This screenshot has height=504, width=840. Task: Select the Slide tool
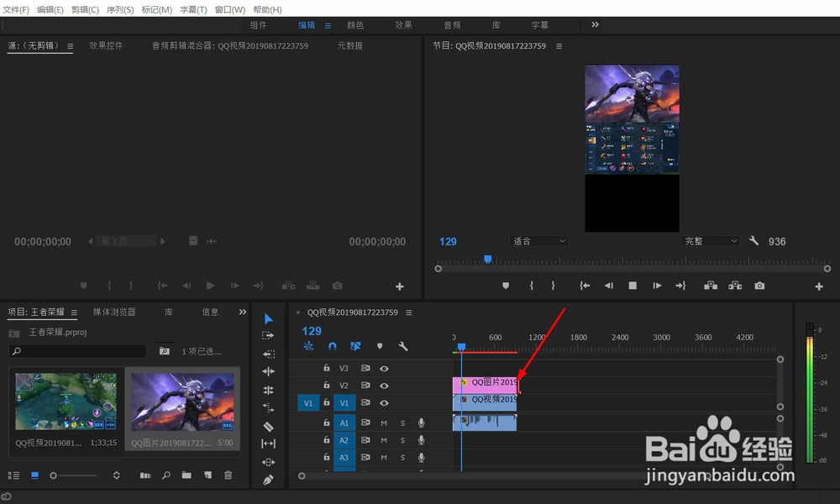click(x=269, y=462)
